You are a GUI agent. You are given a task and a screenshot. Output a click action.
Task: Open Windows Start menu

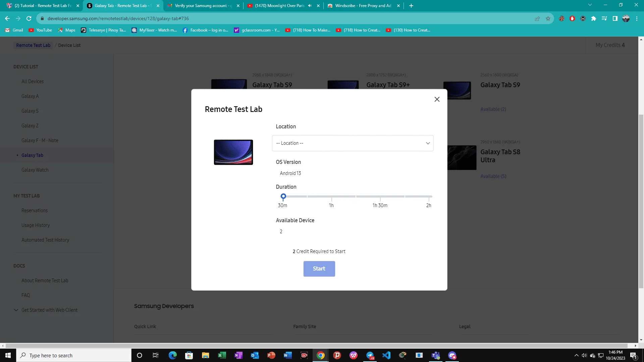click(x=8, y=355)
